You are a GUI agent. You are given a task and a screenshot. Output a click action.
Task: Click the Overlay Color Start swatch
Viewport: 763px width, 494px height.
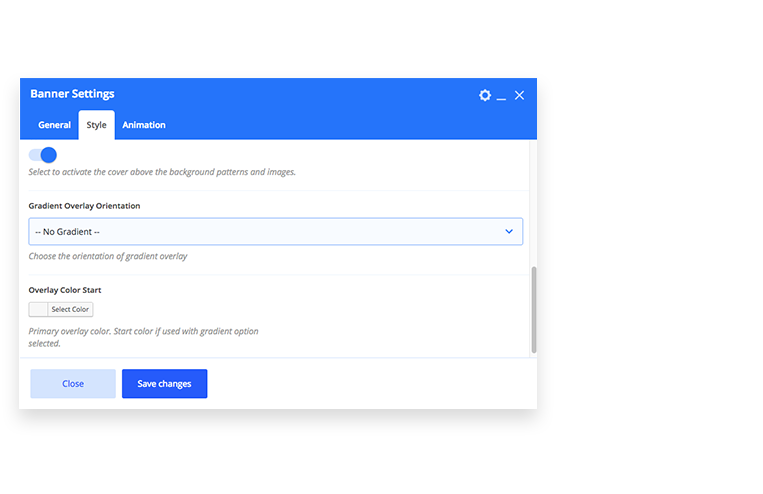click(x=38, y=310)
